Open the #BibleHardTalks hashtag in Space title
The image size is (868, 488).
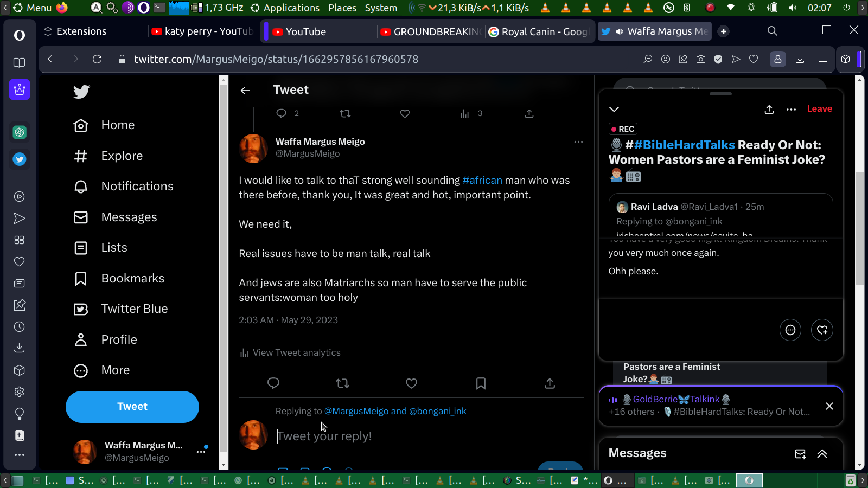(x=684, y=145)
